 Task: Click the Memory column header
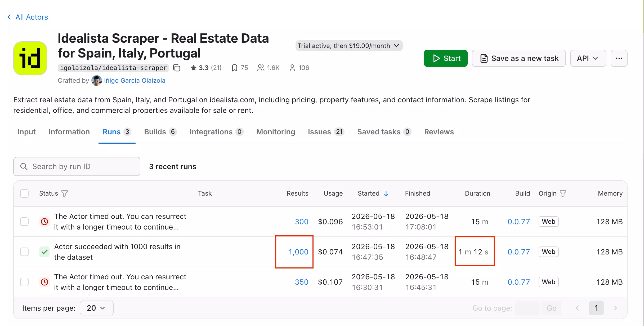(610, 193)
